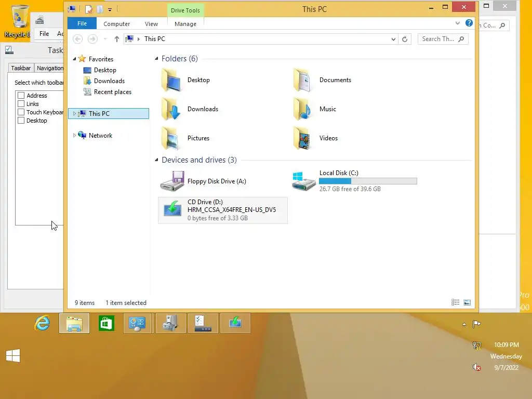The height and width of the screenshot is (399, 532).
Task: Click New folder icon in Quick Access Toolbar
Action: (x=100, y=9)
